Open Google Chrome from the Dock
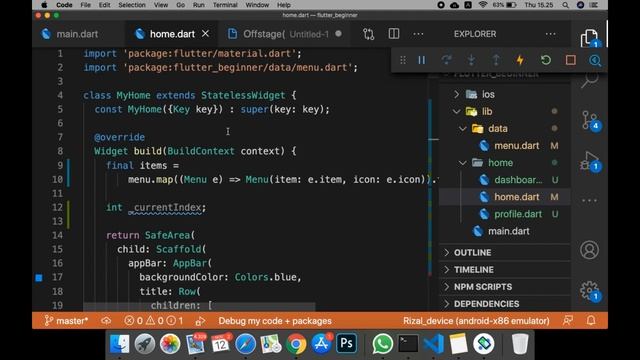Screen dimensions: 640x360 point(296,344)
